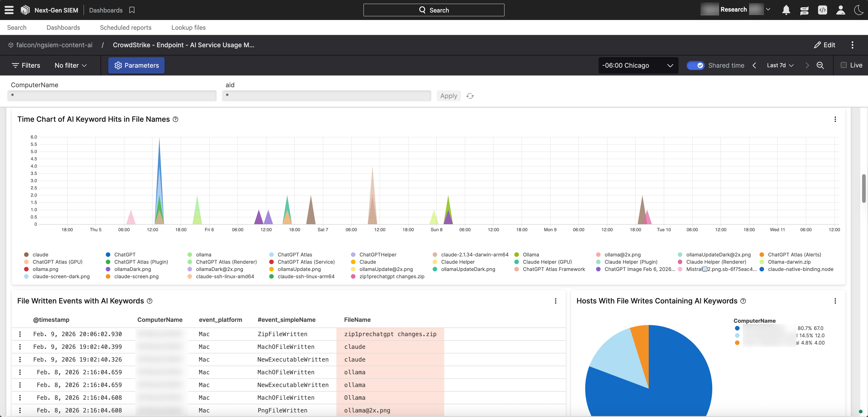Open Time Chart widget options menu
Screen dimensions: 868x417
click(x=835, y=119)
